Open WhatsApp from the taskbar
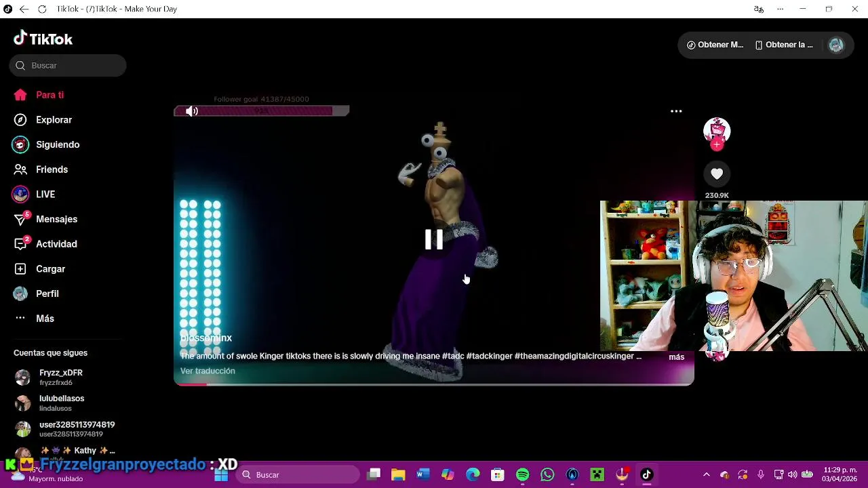This screenshot has height=488, width=868. pyautogui.click(x=547, y=475)
